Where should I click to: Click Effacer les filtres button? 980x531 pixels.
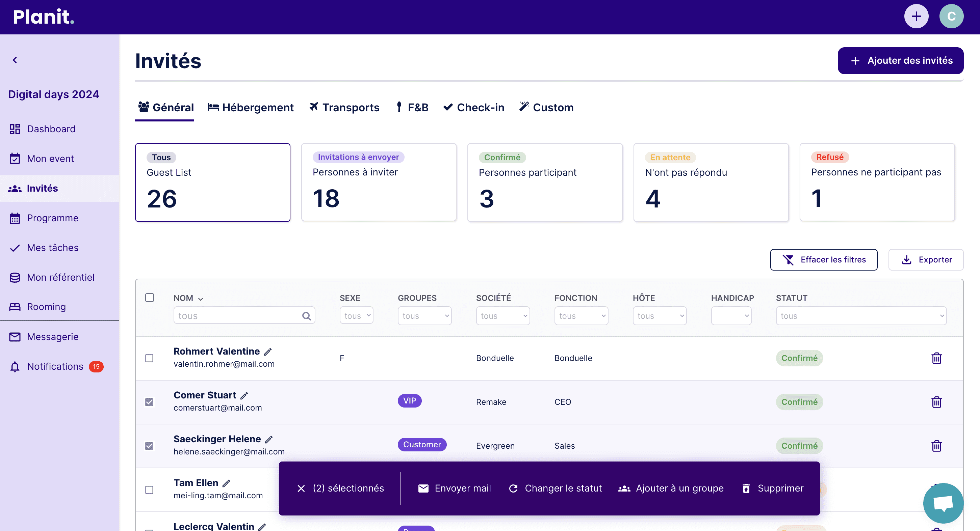pos(824,260)
